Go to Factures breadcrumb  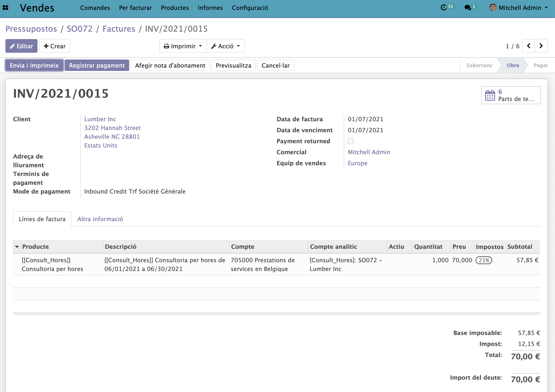[119, 29]
